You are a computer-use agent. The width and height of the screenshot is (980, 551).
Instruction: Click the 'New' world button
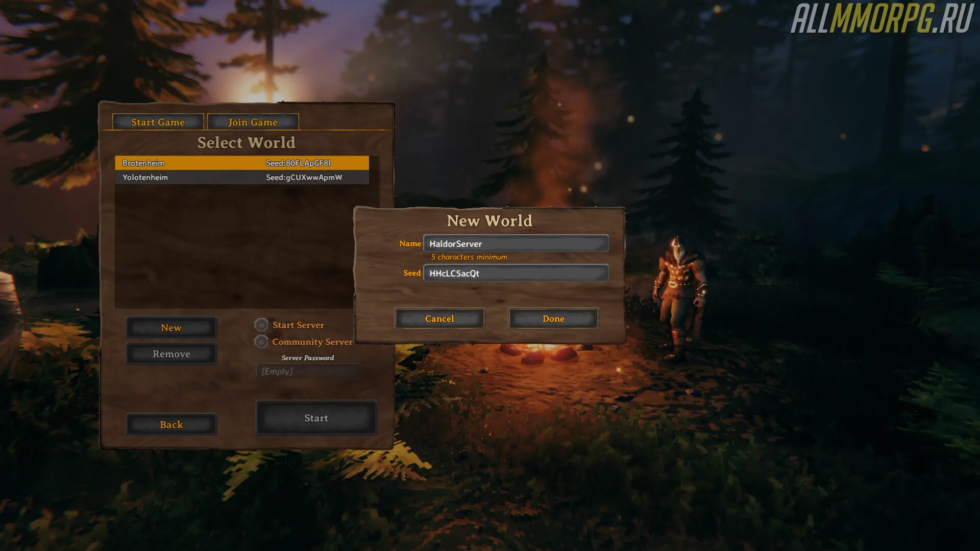pos(170,327)
